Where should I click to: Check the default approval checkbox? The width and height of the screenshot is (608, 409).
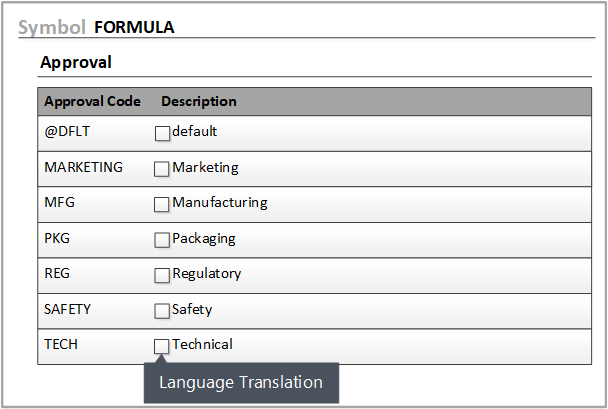[x=162, y=133]
